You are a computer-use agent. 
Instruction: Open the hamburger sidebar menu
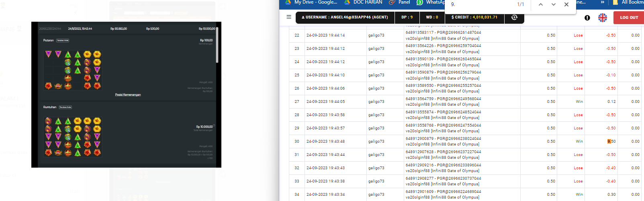pos(288,17)
